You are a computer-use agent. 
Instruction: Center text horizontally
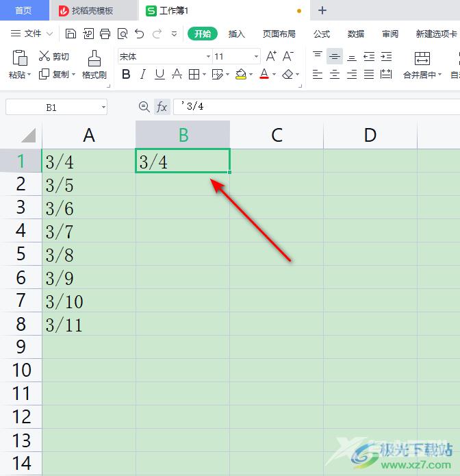pyautogui.click(x=334, y=74)
